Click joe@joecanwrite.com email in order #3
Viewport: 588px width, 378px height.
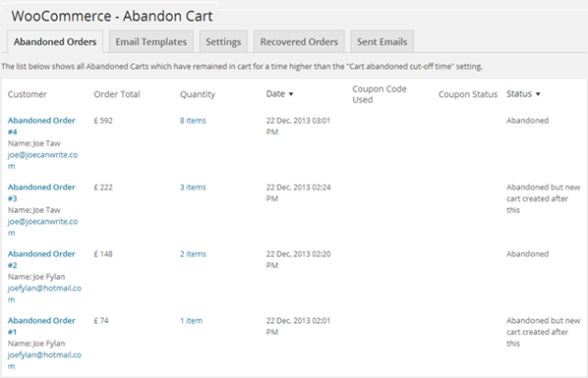(x=43, y=227)
